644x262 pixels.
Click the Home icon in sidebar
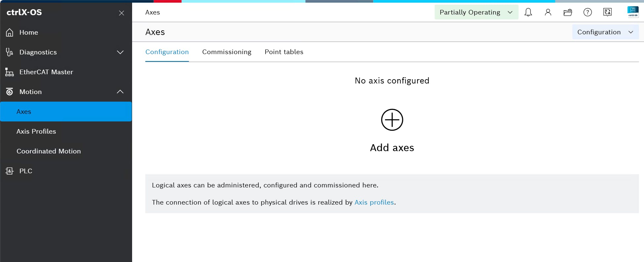(10, 32)
